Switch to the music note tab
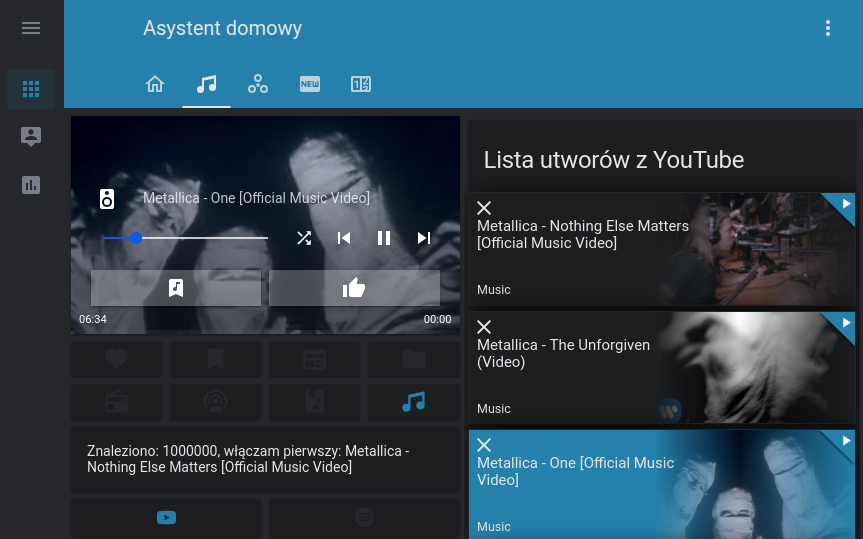Viewport: 863px width, 539px height. coord(206,84)
